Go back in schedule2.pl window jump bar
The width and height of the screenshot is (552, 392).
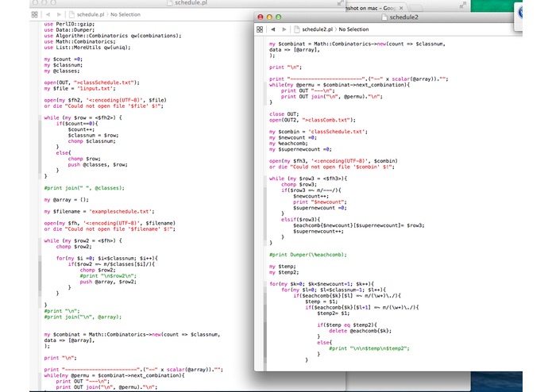(x=273, y=29)
